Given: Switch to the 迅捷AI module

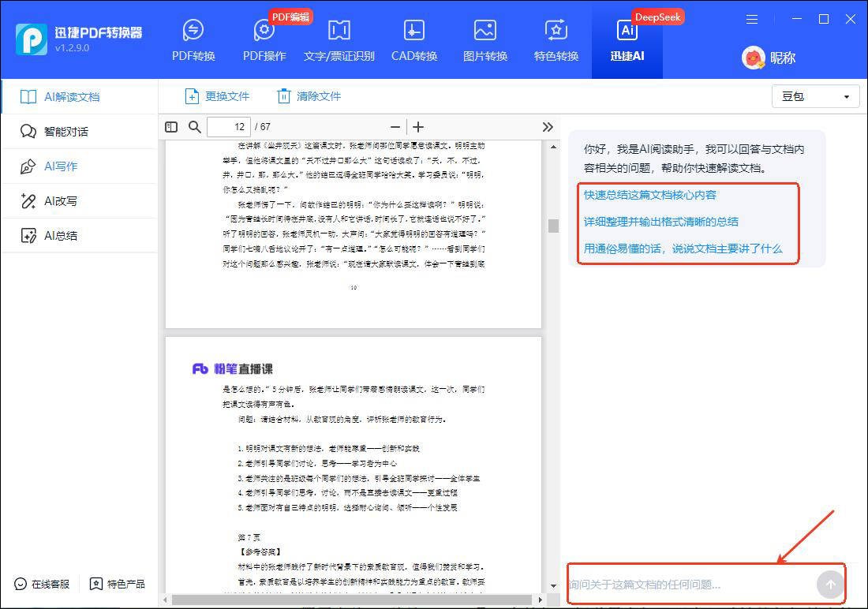Looking at the screenshot, I should coord(627,39).
